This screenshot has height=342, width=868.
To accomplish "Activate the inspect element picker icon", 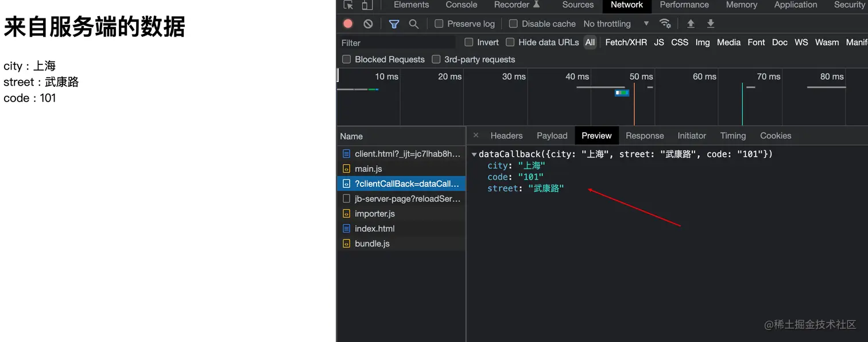I will tap(348, 5).
